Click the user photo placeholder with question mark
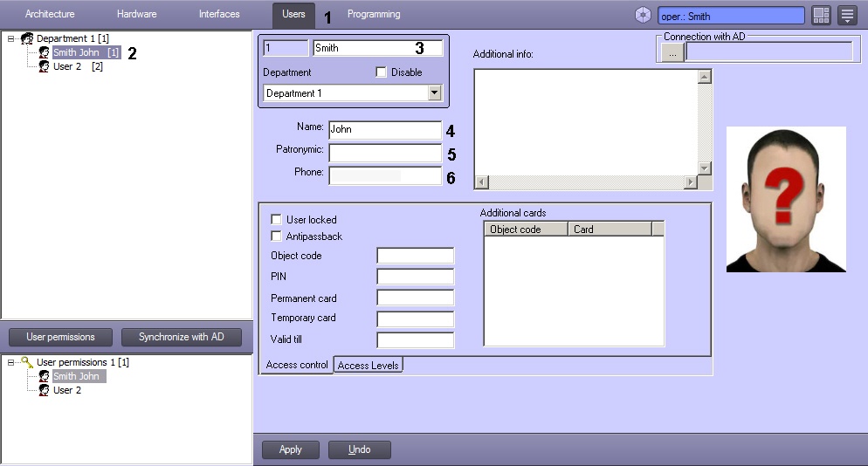This screenshot has height=466, width=868. click(786, 199)
